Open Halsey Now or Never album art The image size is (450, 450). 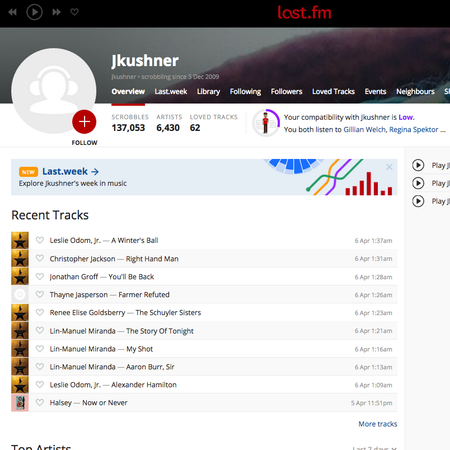pyautogui.click(x=20, y=403)
